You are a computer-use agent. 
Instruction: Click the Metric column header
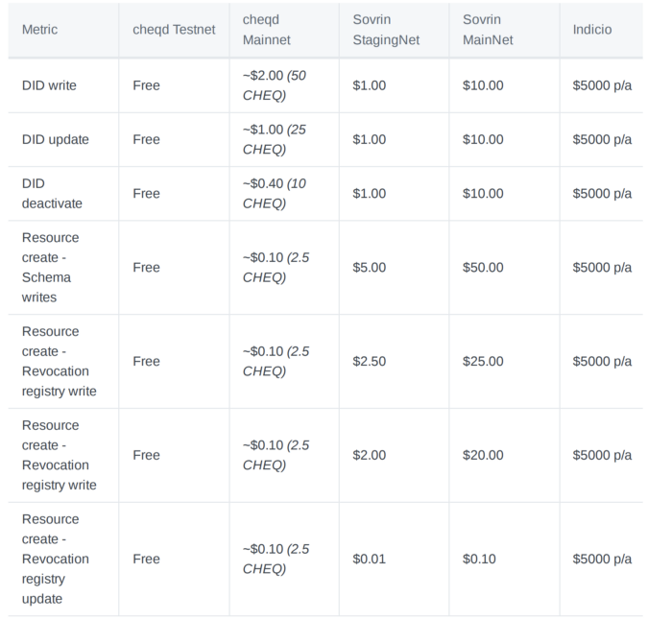click(x=39, y=30)
